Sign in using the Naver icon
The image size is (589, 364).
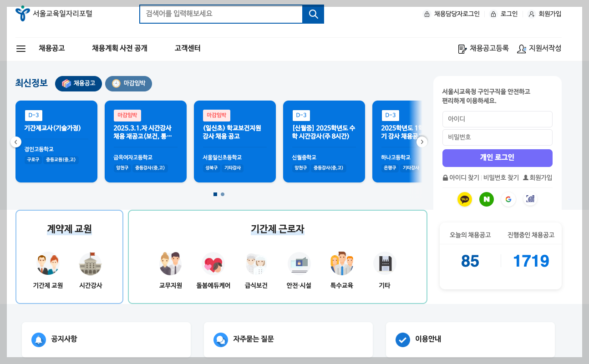point(486,199)
